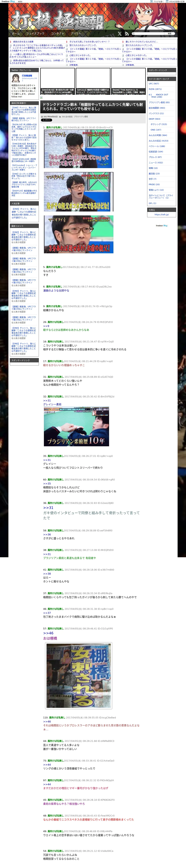This screenshot has height=868, width=186.
Task: Open the RIZIN (2871) category
Action: click(x=155, y=89)
